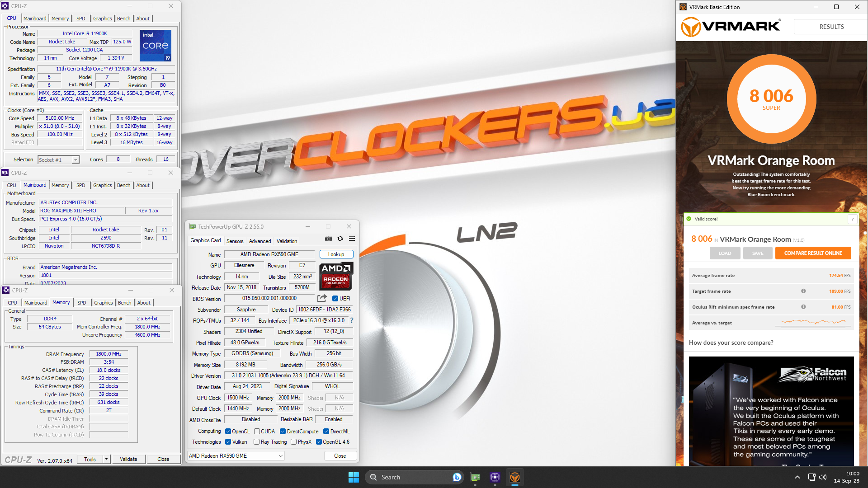This screenshot has height=488, width=868.
Task: Click the Bing icon in the taskbar search box
Action: (457, 477)
